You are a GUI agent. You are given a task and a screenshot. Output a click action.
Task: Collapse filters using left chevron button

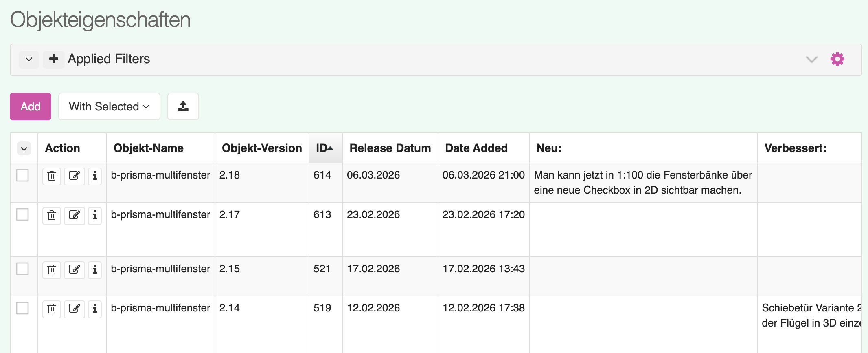point(29,60)
